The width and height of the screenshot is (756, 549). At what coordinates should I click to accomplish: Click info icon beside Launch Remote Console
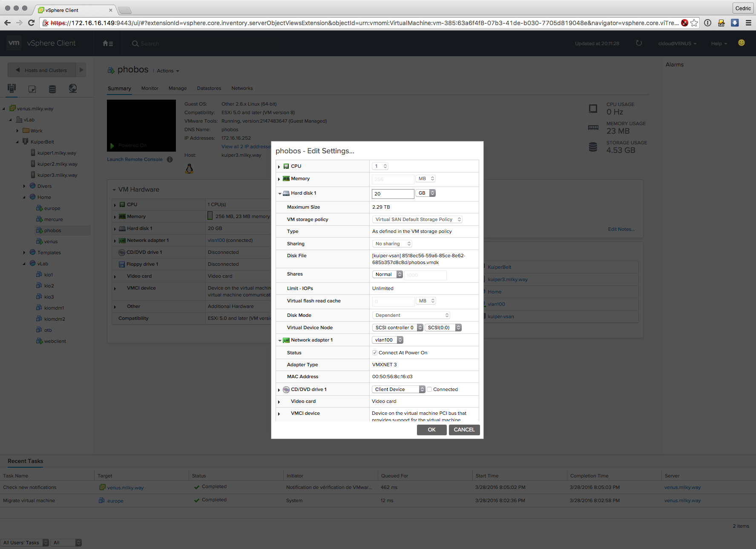(x=170, y=160)
